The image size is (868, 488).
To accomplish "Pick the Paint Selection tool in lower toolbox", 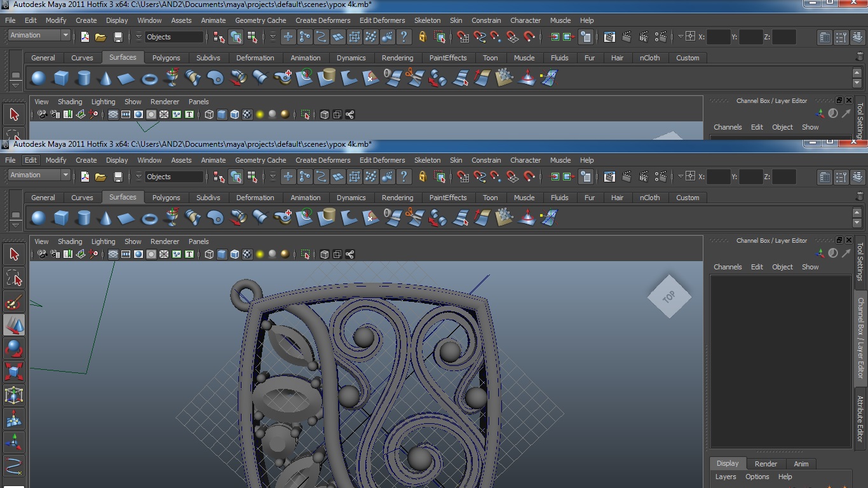I will tap(14, 302).
